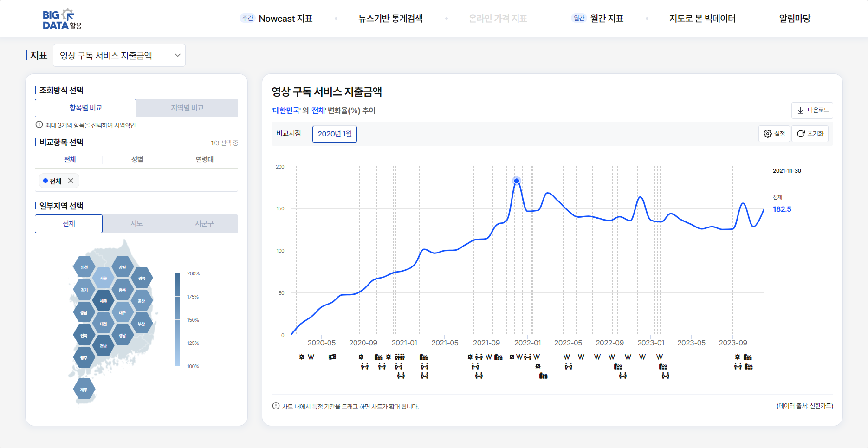Select the 시도 region level option
The height and width of the screenshot is (448, 868).
(x=136, y=223)
